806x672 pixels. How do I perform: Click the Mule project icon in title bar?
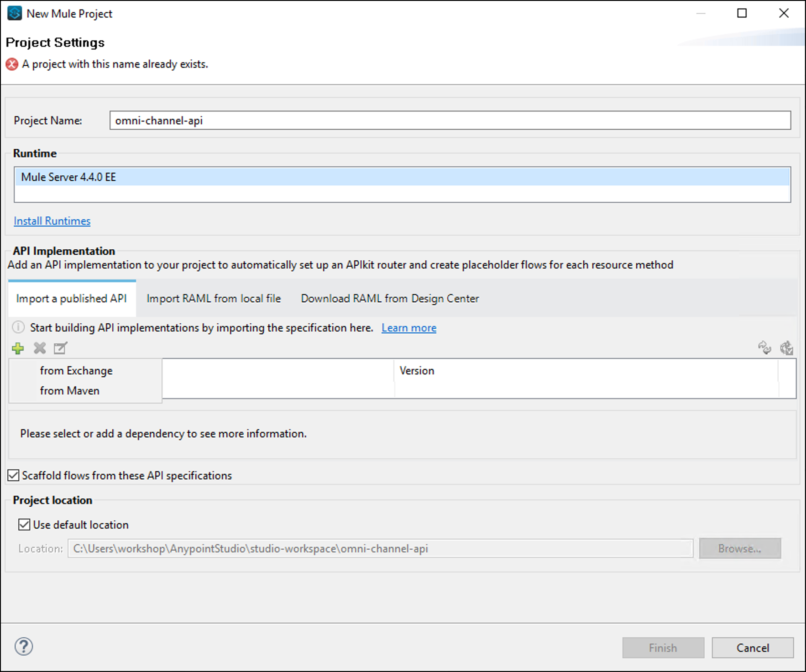[15, 13]
